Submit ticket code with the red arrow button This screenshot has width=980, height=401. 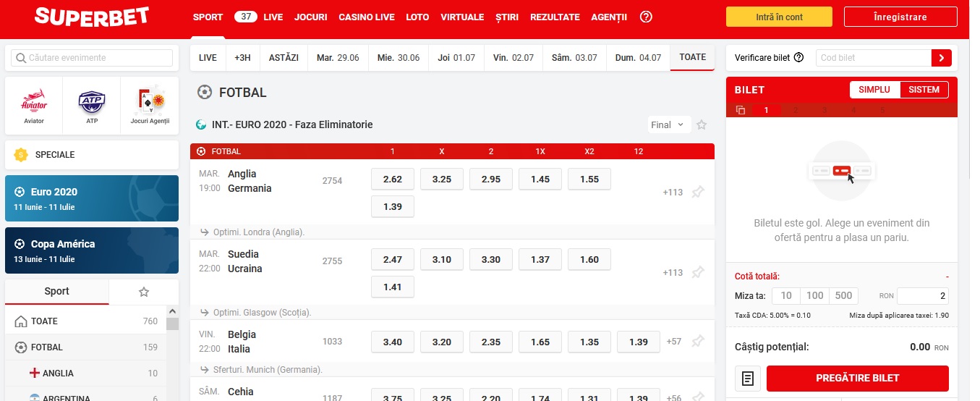tap(942, 58)
